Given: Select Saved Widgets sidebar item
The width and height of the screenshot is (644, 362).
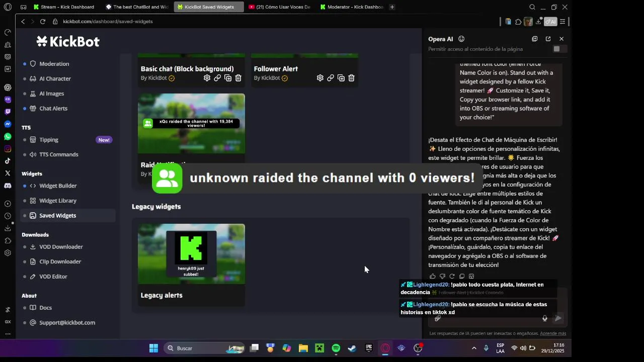Looking at the screenshot, I should [68, 215].
